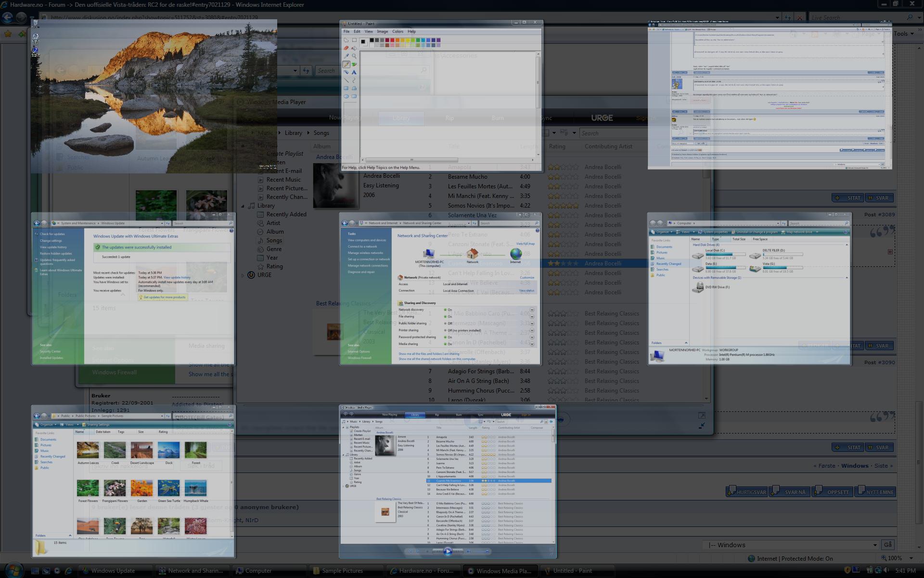This screenshot has width=924, height=578.
Task: Click the help icon in Network and Sharing Center
Action: pos(537,231)
